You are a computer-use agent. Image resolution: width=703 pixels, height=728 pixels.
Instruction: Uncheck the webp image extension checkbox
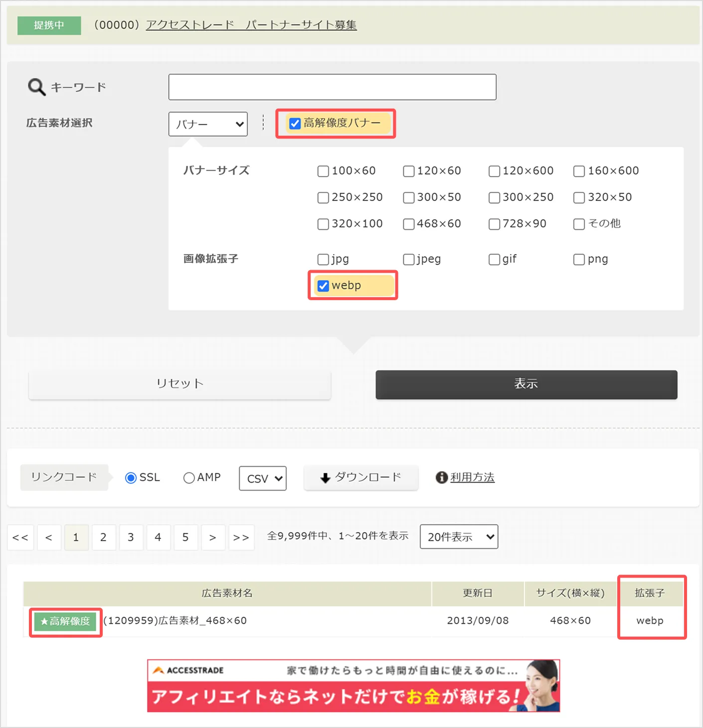[x=323, y=285]
